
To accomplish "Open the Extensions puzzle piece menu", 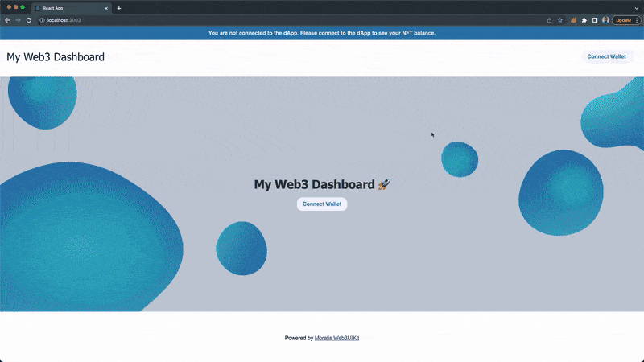I will (584, 20).
